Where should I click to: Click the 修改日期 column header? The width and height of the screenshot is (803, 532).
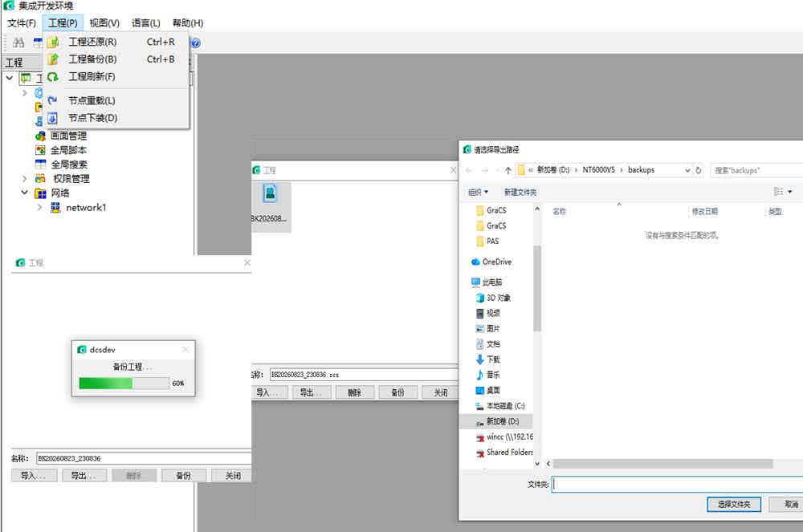705,211
